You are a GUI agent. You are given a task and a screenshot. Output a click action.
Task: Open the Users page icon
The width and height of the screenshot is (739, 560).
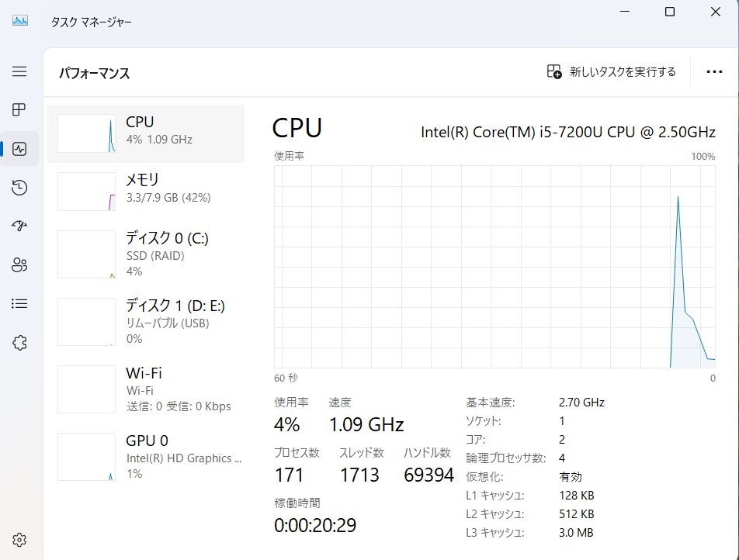point(19,264)
